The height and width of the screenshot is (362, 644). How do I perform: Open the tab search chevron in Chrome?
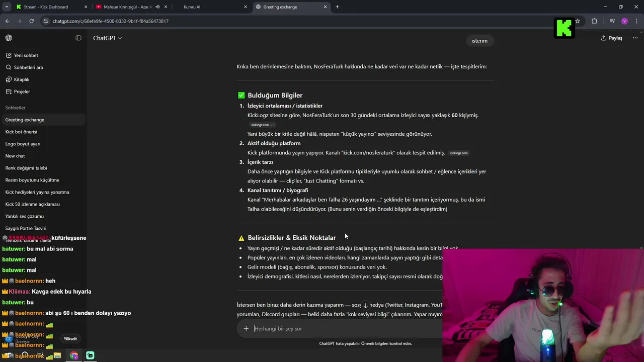pyautogui.click(x=7, y=7)
